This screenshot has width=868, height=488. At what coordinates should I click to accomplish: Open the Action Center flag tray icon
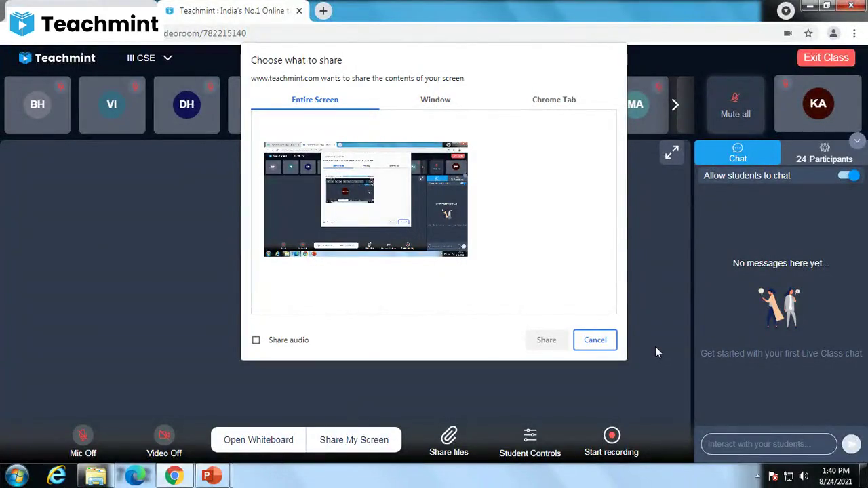point(773,476)
